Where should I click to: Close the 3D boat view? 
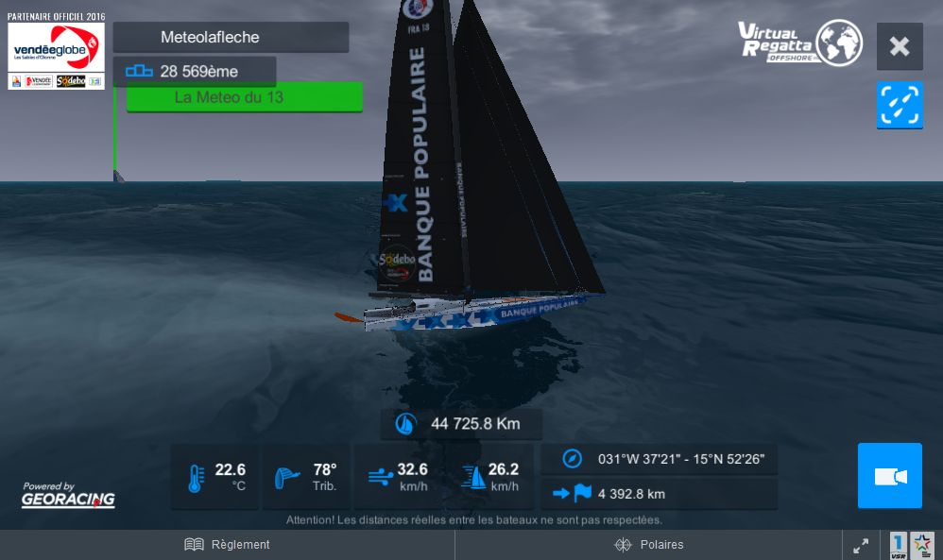[x=900, y=46]
